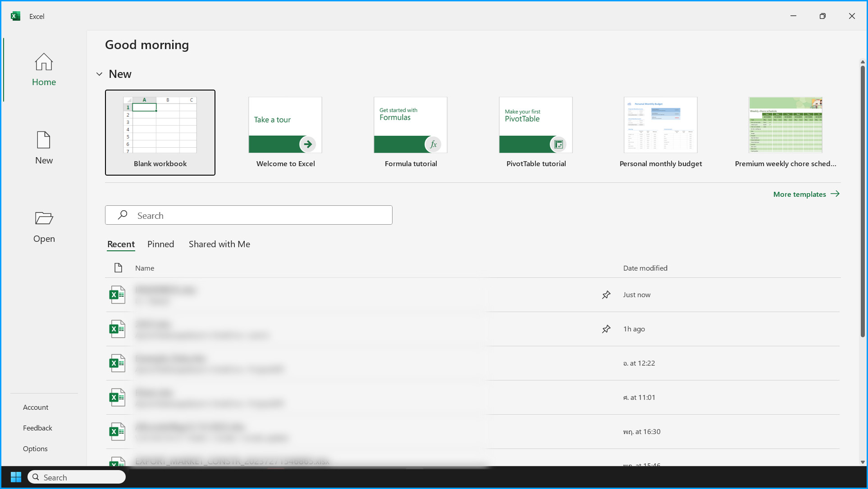Unpin the file modified Just now

click(606, 294)
